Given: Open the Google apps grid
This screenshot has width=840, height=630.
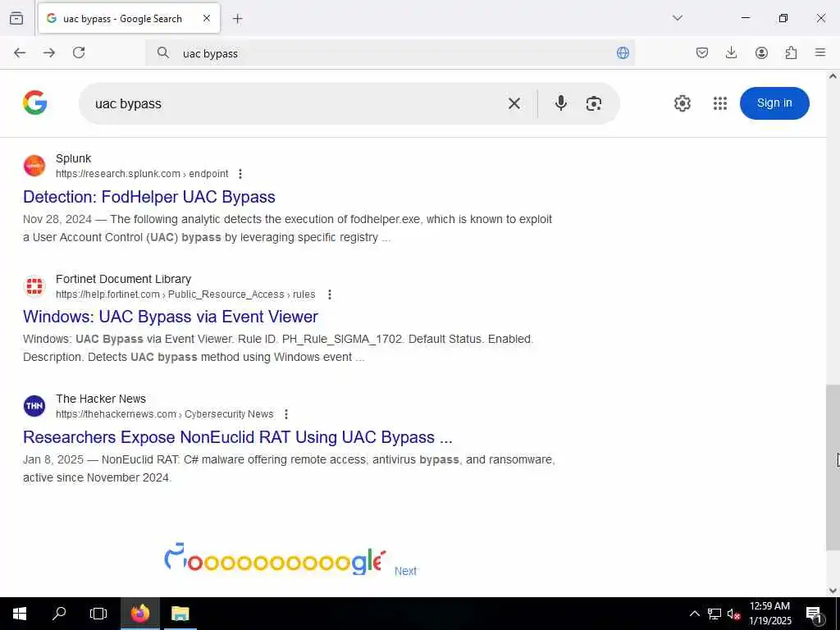Looking at the screenshot, I should 720,103.
